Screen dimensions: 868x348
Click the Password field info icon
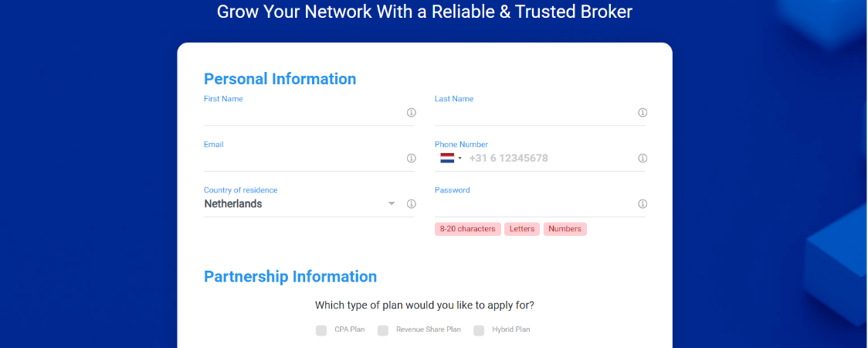643,203
